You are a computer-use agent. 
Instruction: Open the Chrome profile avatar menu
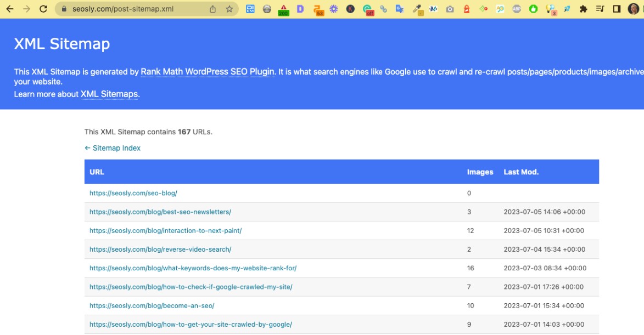click(x=633, y=9)
